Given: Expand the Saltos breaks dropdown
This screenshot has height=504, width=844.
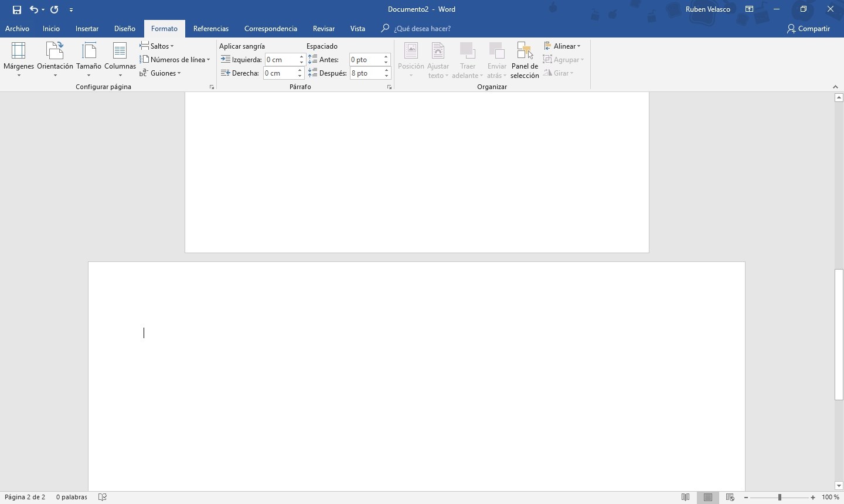Looking at the screenshot, I should click(157, 46).
